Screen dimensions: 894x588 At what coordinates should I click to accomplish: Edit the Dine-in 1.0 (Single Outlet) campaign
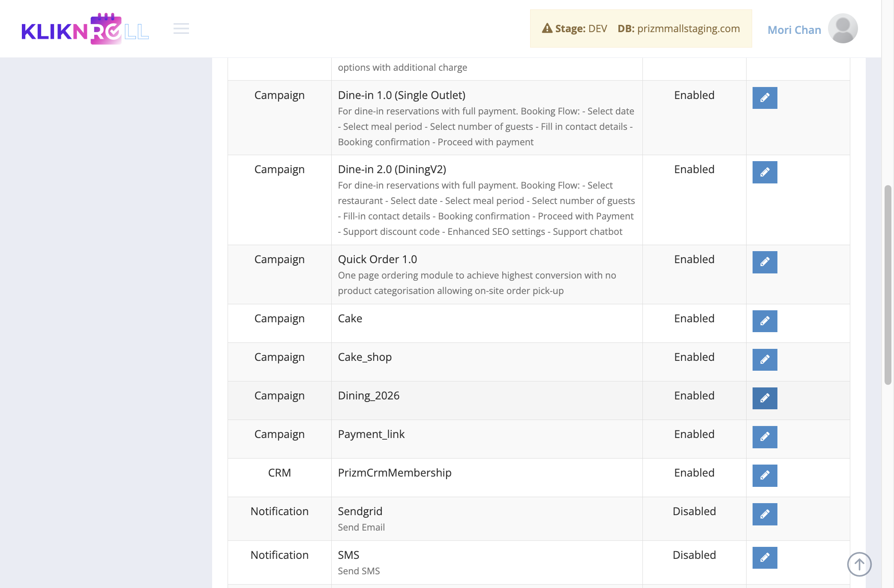click(765, 98)
